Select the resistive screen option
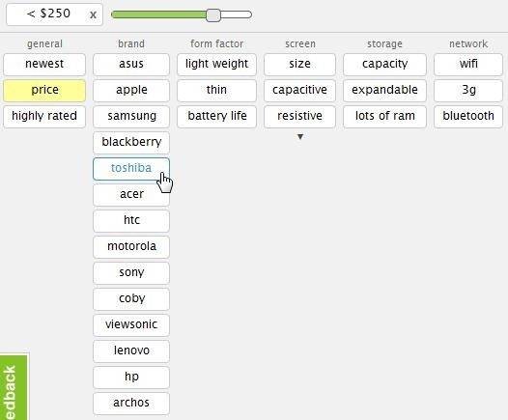Viewport: 508px width, 420px height. pos(299,116)
